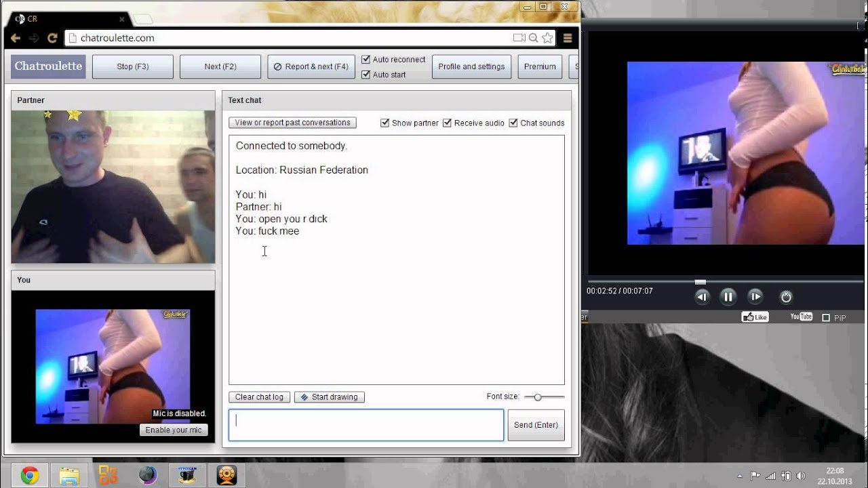Image resolution: width=868 pixels, height=488 pixels.
Task: Open Profile and settings
Action: point(471,66)
